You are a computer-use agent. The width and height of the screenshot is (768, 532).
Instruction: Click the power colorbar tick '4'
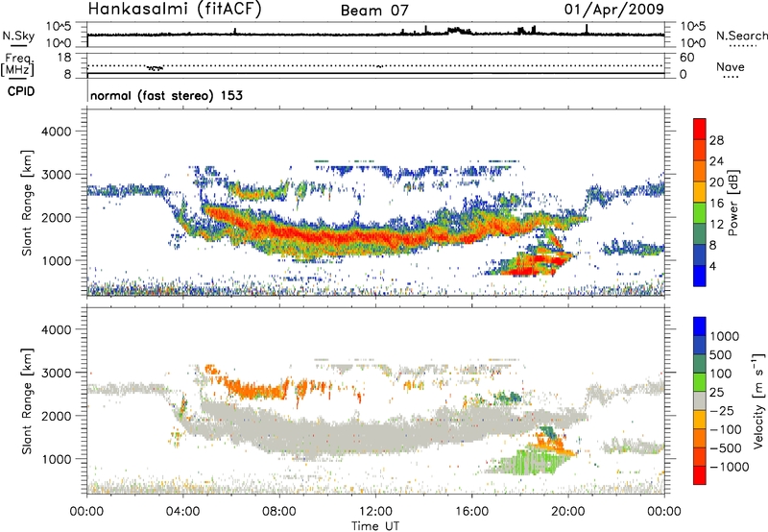[x=712, y=266]
